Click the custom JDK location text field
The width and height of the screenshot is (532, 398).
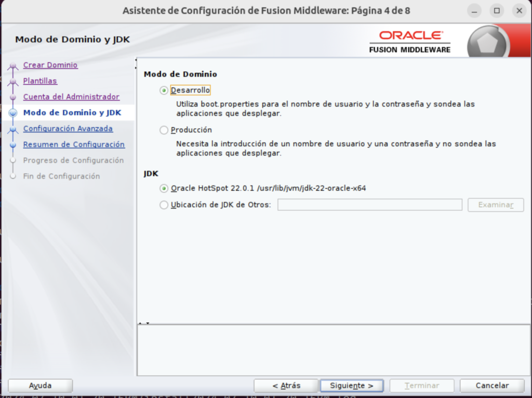[369, 205]
